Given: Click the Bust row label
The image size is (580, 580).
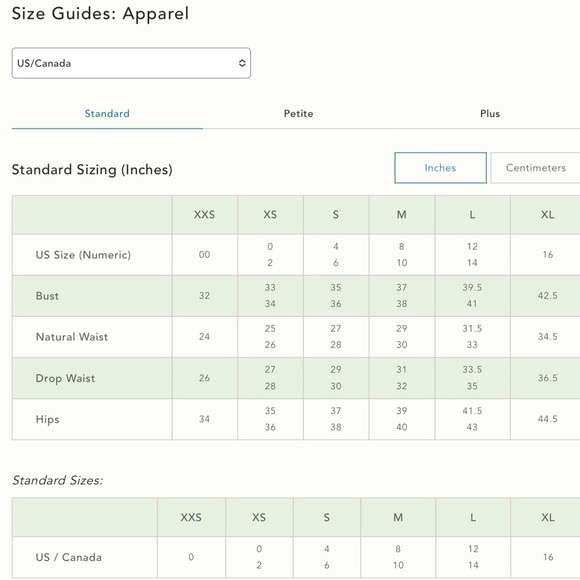Looking at the screenshot, I should (x=47, y=296).
